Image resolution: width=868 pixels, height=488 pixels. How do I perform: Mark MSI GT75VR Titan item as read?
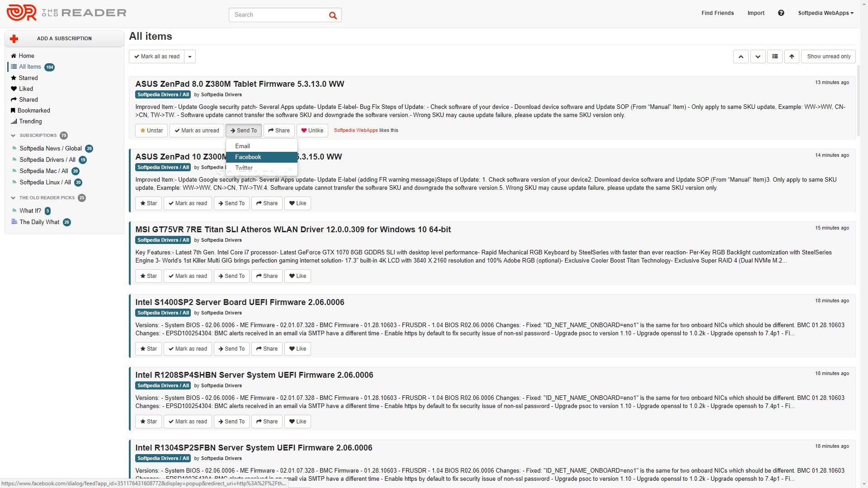(x=188, y=276)
